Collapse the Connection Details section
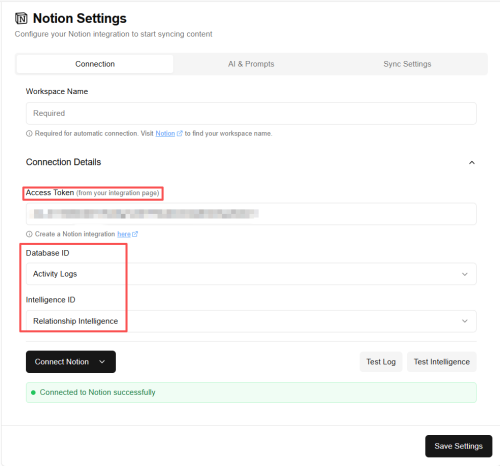The height and width of the screenshot is (466, 500). pyautogui.click(x=472, y=163)
